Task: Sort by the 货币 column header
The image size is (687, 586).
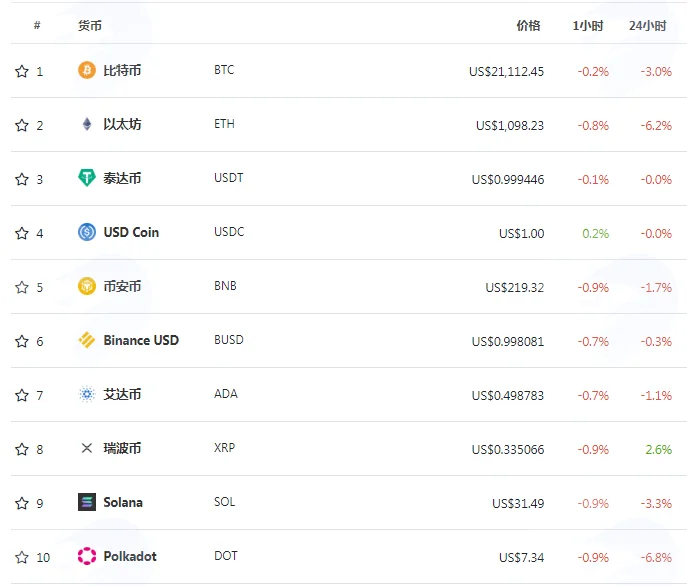Action: tap(90, 26)
